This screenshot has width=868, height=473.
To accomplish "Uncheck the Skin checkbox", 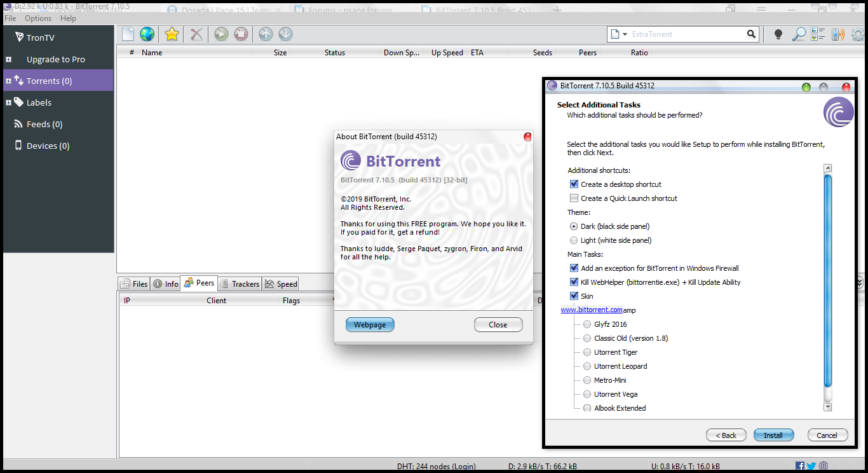I will point(574,296).
